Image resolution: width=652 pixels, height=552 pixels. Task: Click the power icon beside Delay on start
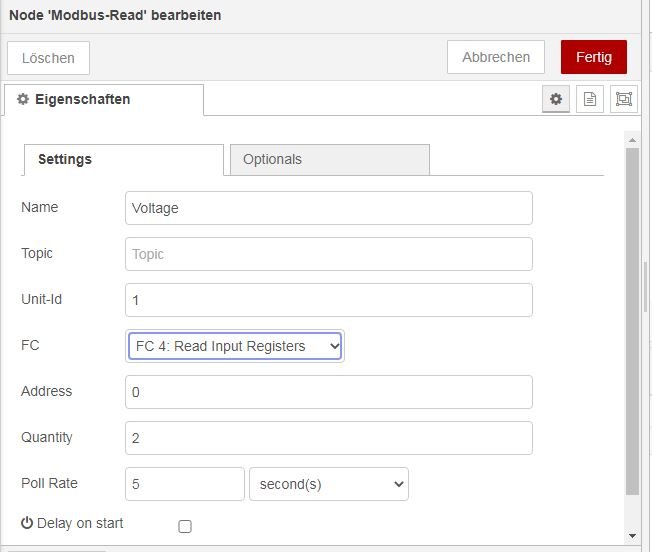point(27,523)
